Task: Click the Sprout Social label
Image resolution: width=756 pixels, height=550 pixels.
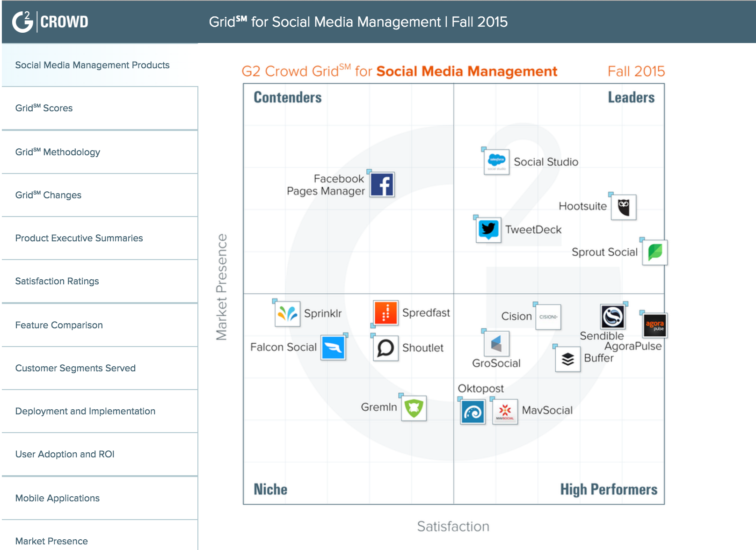Action: click(x=604, y=252)
